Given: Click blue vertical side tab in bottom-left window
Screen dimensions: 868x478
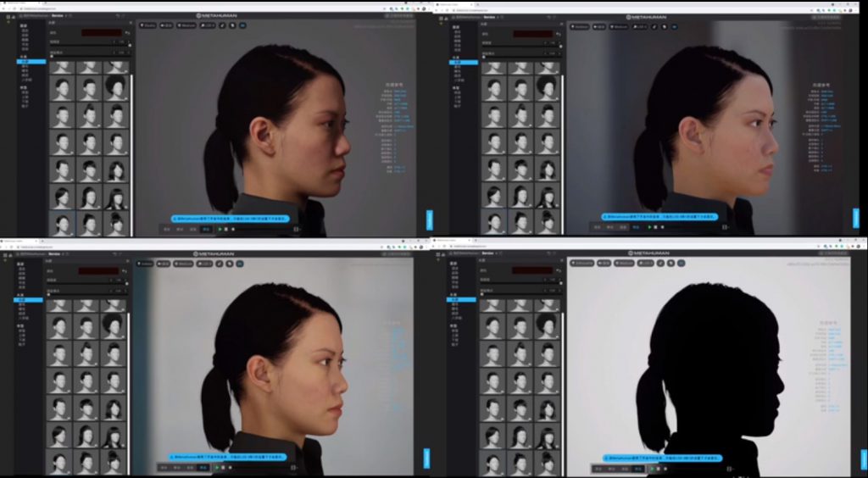Looking at the screenshot, I should click(x=427, y=458).
